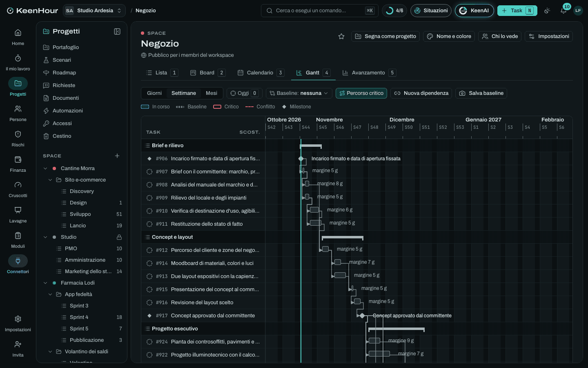
Task: Switch to the Lista tab
Action: pos(162,73)
